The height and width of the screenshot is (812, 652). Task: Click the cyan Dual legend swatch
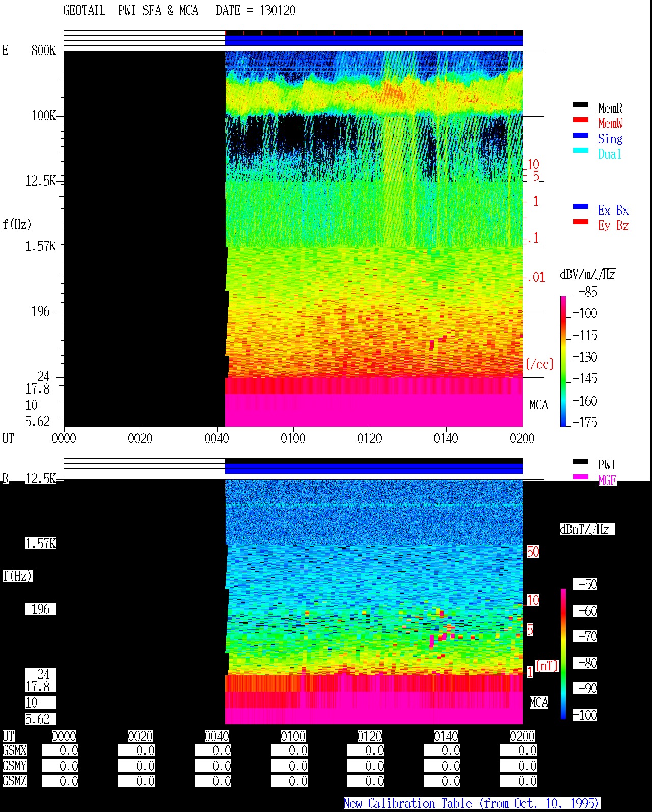pyautogui.click(x=581, y=150)
